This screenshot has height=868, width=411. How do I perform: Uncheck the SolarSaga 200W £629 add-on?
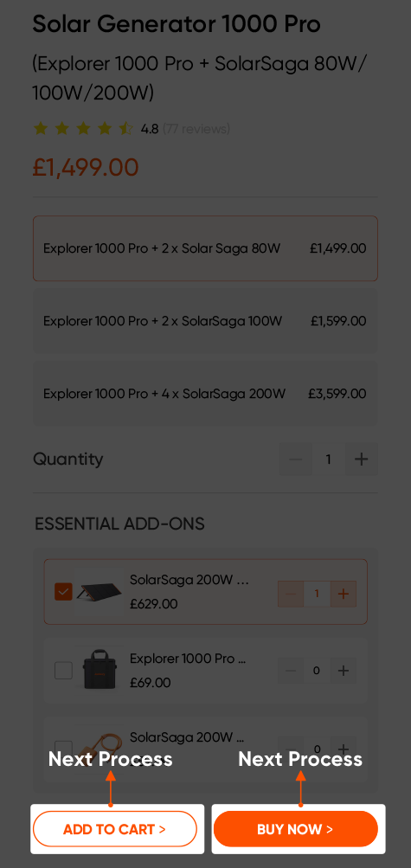tap(64, 592)
